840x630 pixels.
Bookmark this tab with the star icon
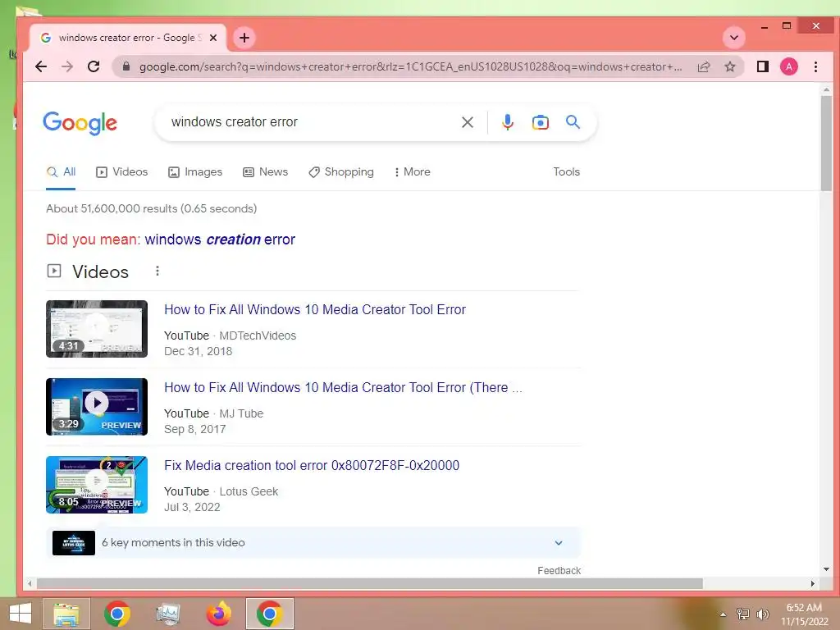click(x=729, y=66)
